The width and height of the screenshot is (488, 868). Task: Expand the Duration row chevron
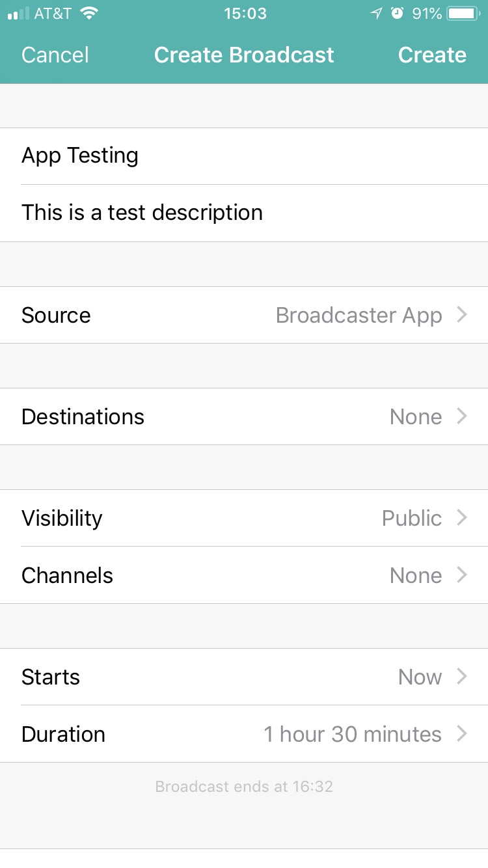click(x=462, y=734)
